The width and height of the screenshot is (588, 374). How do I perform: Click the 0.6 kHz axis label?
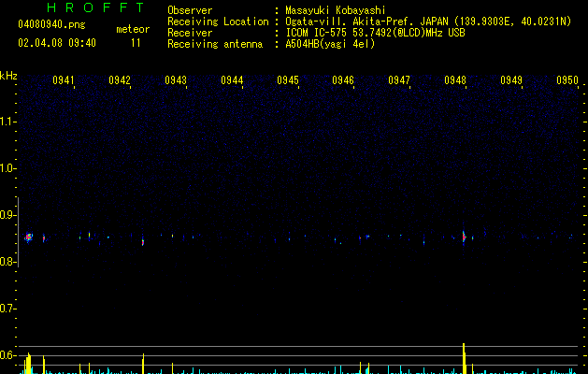[7, 355]
